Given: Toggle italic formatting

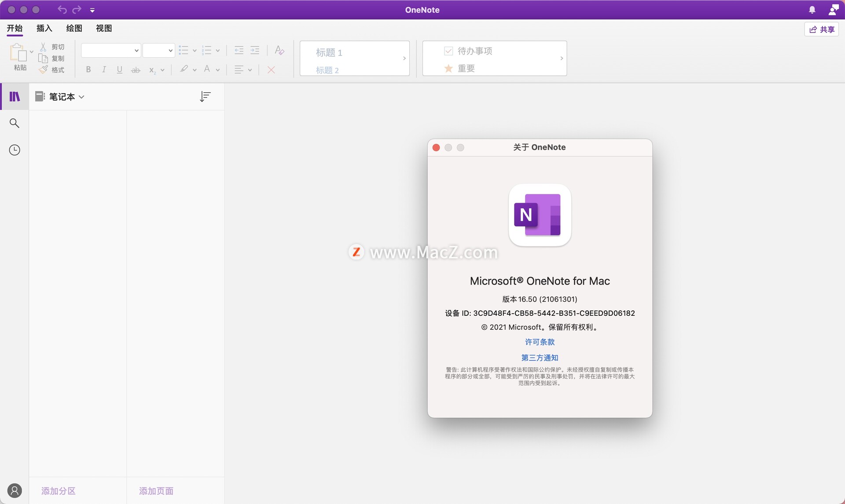Looking at the screenshot, I should [x=104, y=69].
